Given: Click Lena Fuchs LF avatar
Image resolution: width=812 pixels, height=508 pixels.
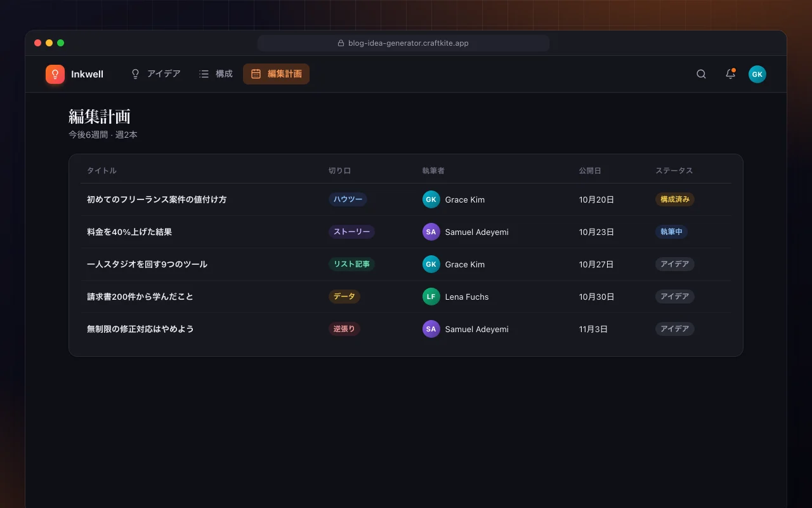Looking at the screenshot, I should pos(431,297).
